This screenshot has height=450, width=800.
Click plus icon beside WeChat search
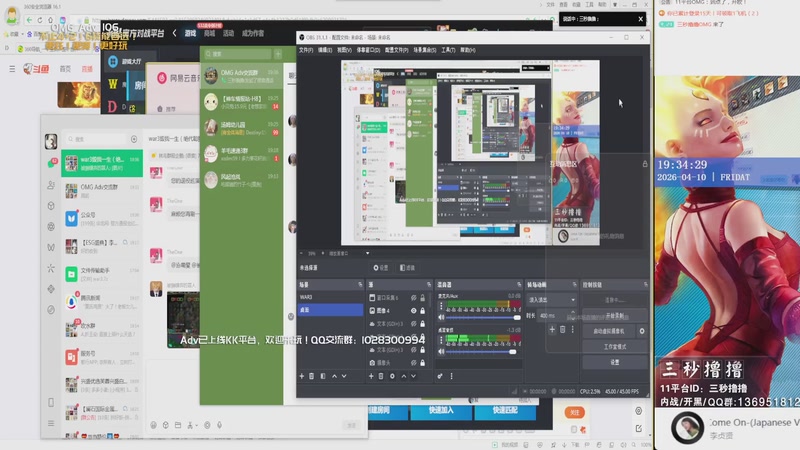pyautogui.click(x=134, y=139)
